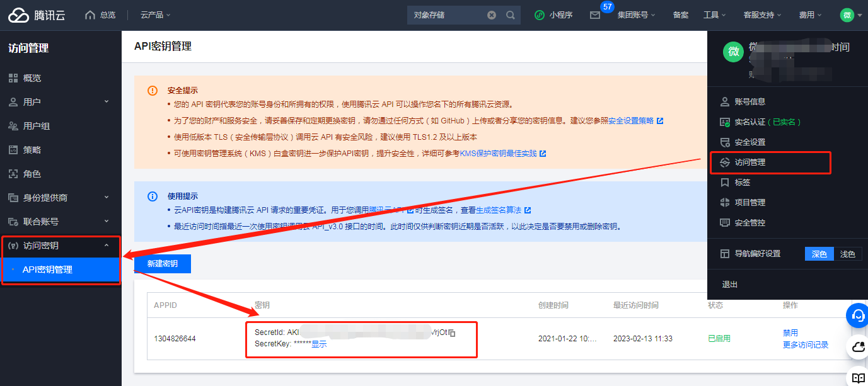Click the 用户 person icon in sidebar

click(x=13, y=102)
